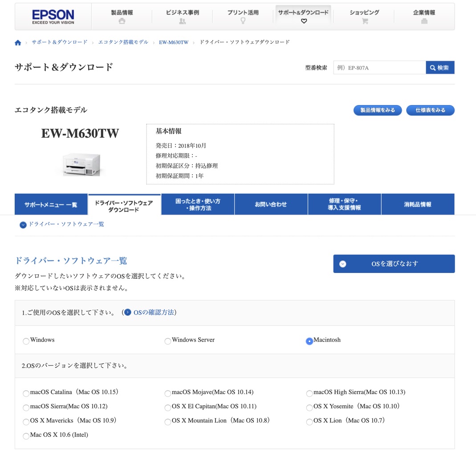Click heart icon under サポート&ダウンロード
This screenshot has width=476, height=456.
coord(304,21)
